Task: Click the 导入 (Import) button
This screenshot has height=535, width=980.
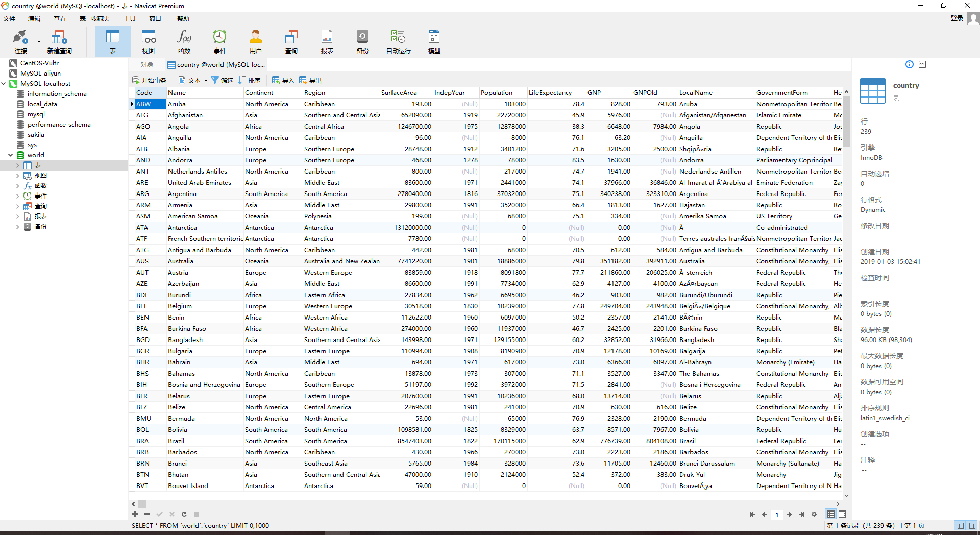Action: 283,80
